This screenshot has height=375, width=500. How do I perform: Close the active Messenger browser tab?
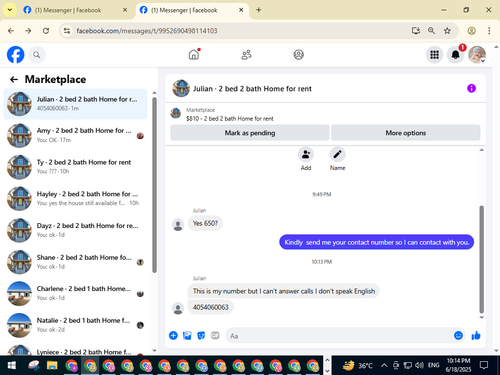coord(241,10)
